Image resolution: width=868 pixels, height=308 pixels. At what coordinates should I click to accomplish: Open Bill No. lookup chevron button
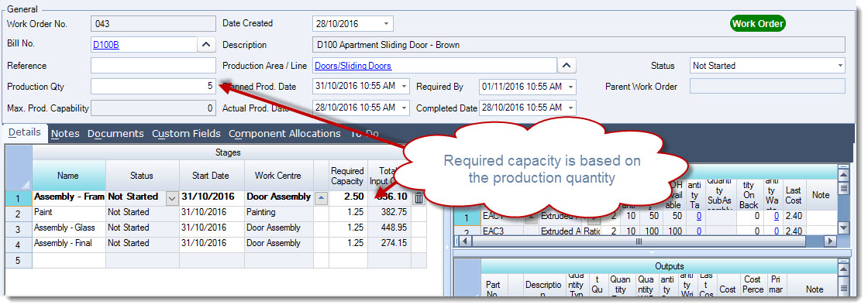pyautogui.click(x=206, y=45)
